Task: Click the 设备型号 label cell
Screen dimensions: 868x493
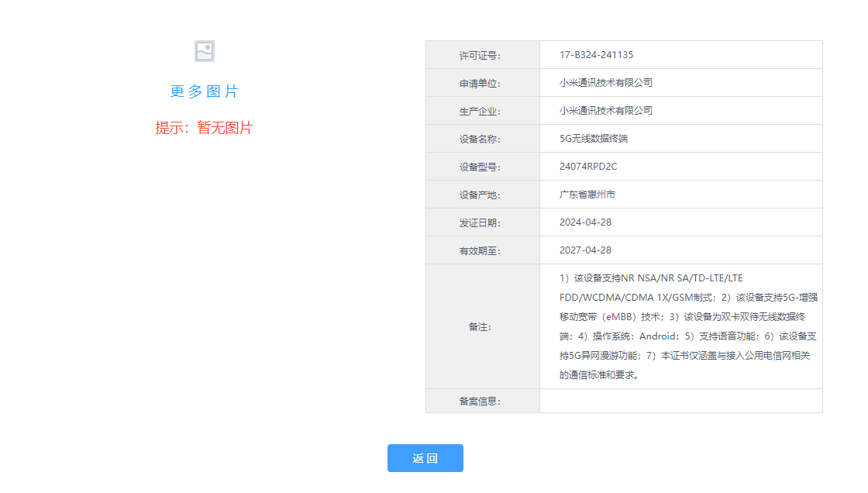Action: [483, 167]
